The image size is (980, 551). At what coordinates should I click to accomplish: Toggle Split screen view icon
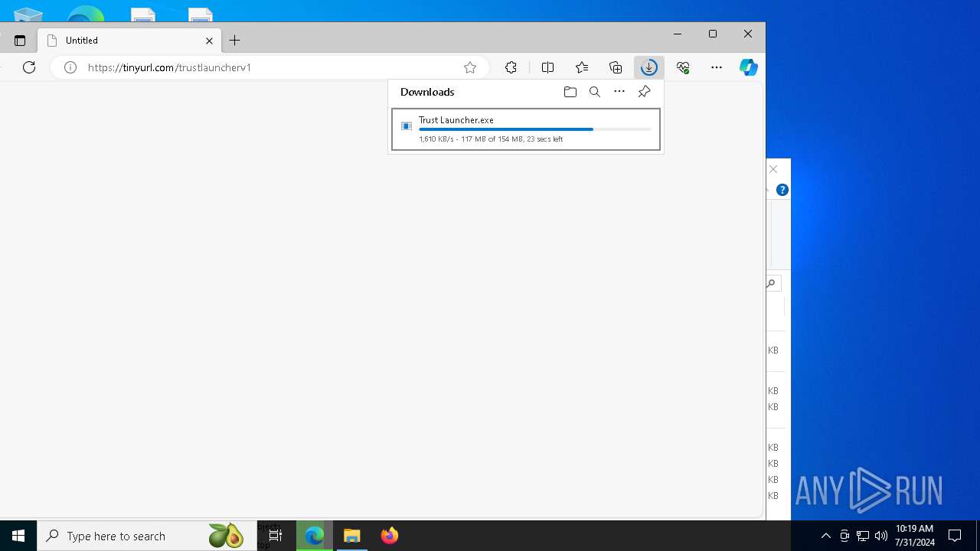547,67
